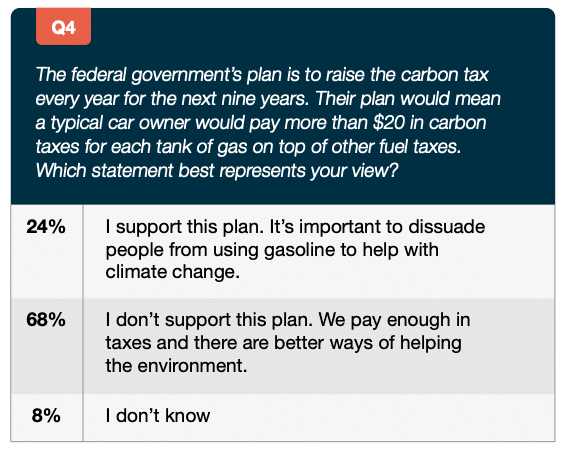Click 'We pay enough in' text
Image resolution: width=580 pixels, height=461 pixels.
click(394, 320)
